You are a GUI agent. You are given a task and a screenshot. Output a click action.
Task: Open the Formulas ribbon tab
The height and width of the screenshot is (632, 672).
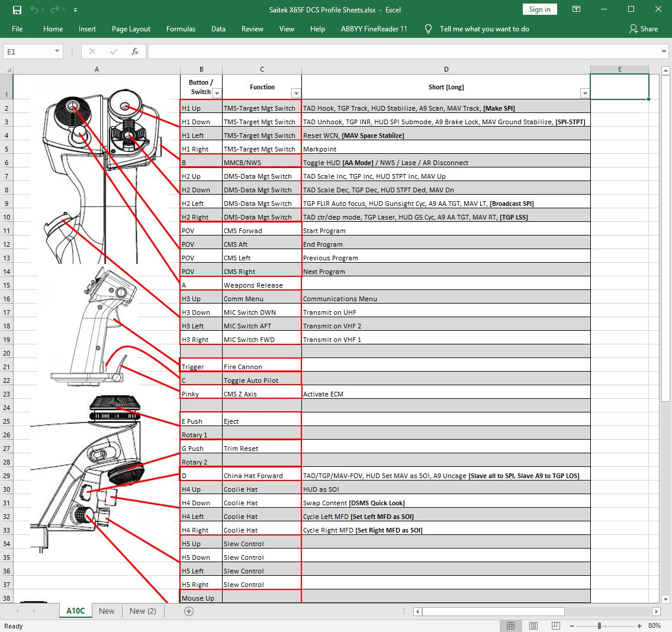[x=181, y=28]
